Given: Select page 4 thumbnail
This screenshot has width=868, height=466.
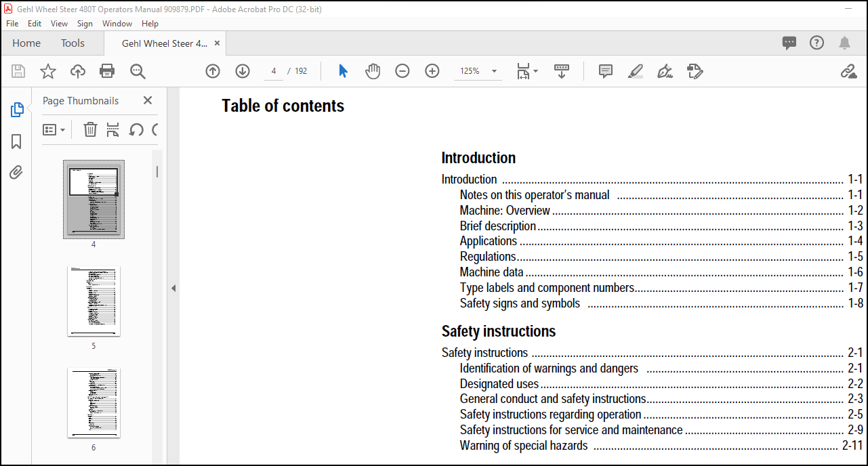Looking at the screenshot, I should click(x=94, y=199).
